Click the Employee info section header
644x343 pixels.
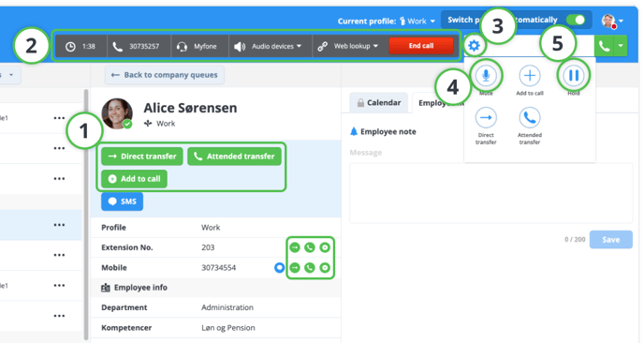point(134,288)
